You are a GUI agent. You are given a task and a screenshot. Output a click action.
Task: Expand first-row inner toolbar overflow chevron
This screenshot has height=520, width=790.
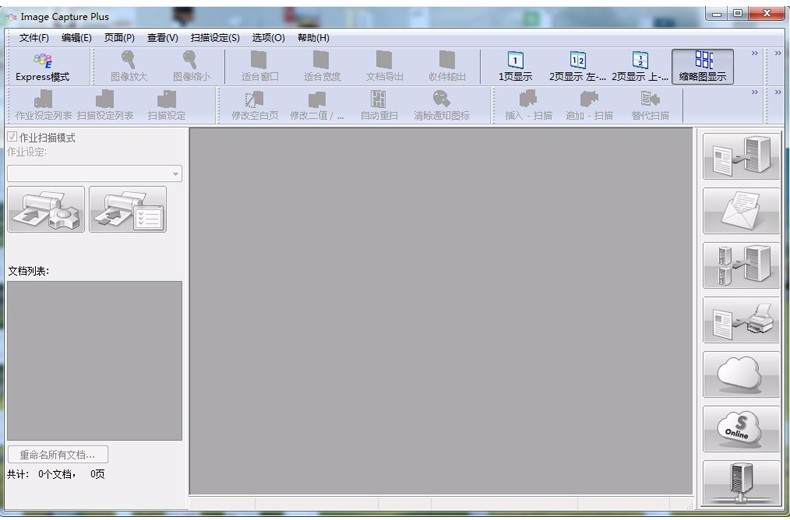tap(755, 53)
